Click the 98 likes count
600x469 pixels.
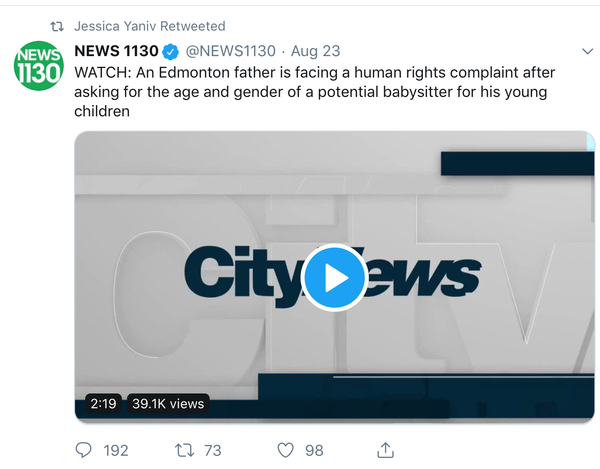[x=314, y=450]
